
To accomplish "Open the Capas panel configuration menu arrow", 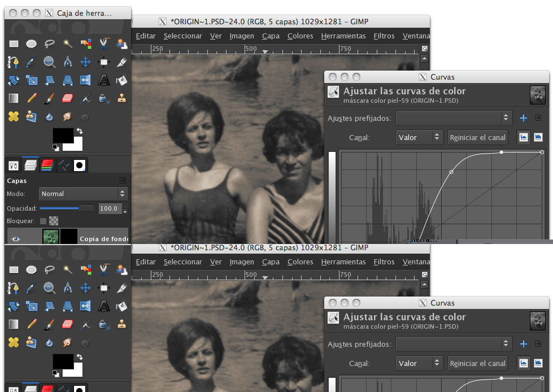I will pos(123,181).
